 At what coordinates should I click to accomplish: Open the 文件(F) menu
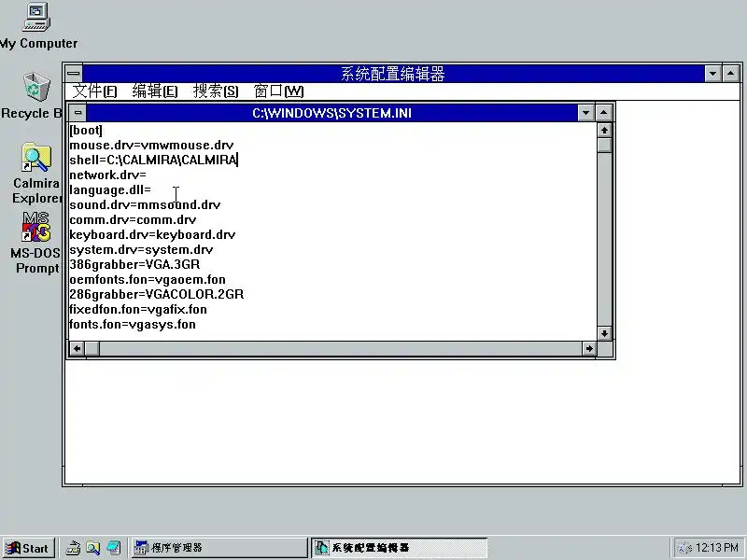[94, 91]
